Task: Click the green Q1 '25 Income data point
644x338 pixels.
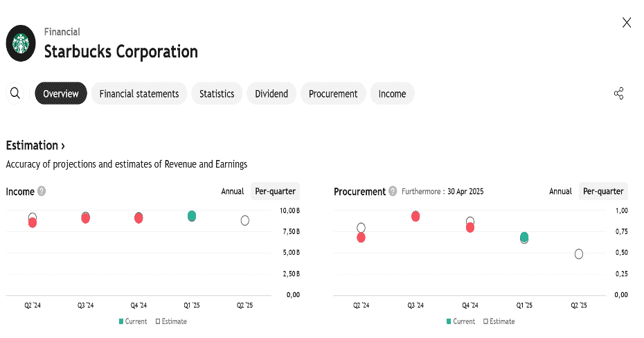Action: [x=191, y=216]
